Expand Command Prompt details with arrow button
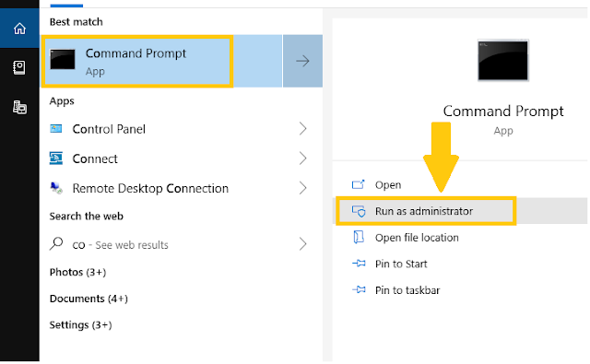The height and width of the screenshot is (364, 590). pos(302,61)
